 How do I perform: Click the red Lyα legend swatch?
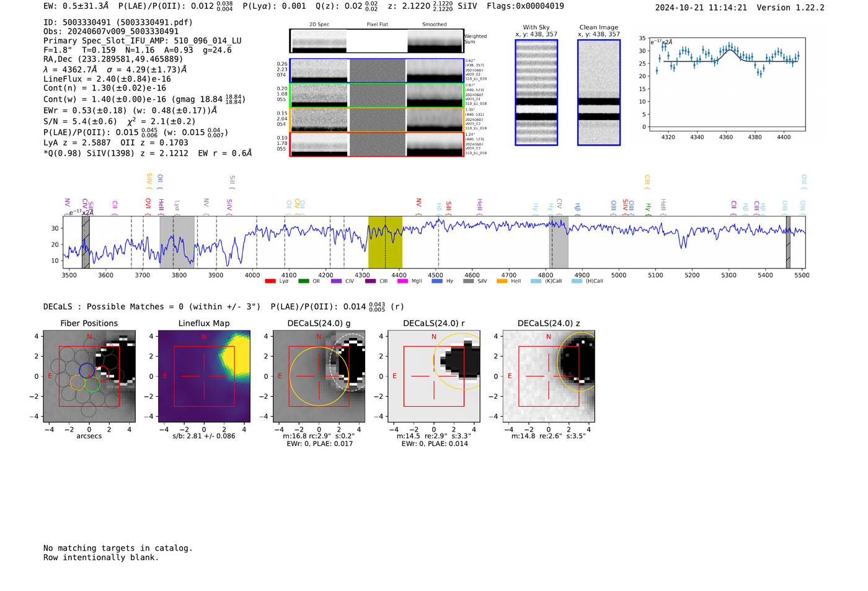[270, 281]
